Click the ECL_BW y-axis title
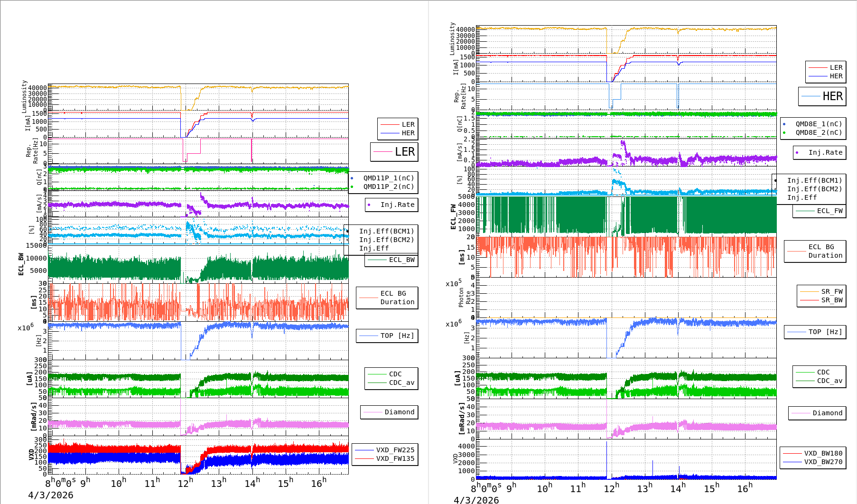 (21, 264)
